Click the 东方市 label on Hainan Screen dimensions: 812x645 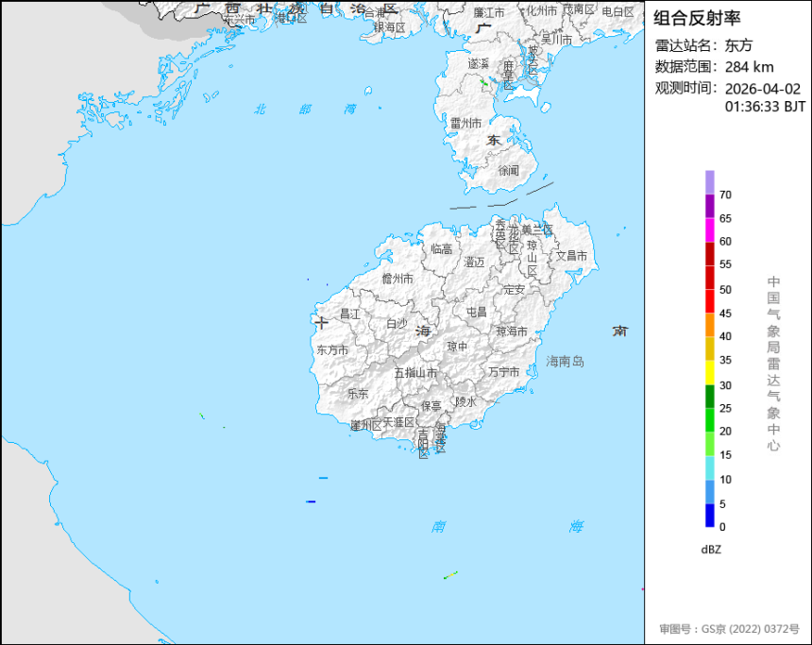click(x=332, y=350)
